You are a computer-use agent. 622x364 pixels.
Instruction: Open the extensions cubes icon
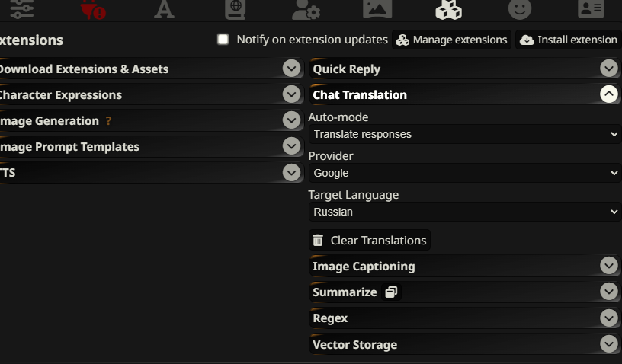point(449,9)
